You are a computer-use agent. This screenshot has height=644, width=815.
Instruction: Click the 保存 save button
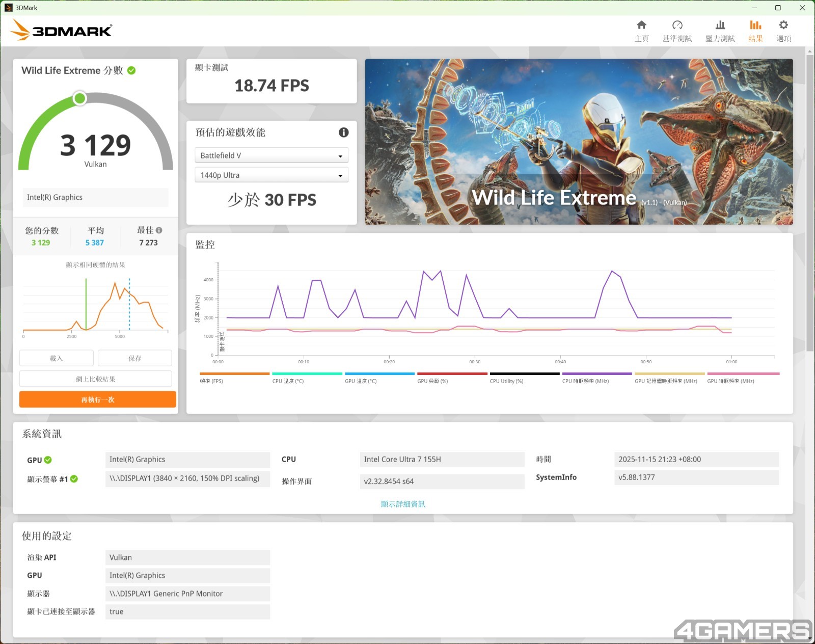pos(135,358)
